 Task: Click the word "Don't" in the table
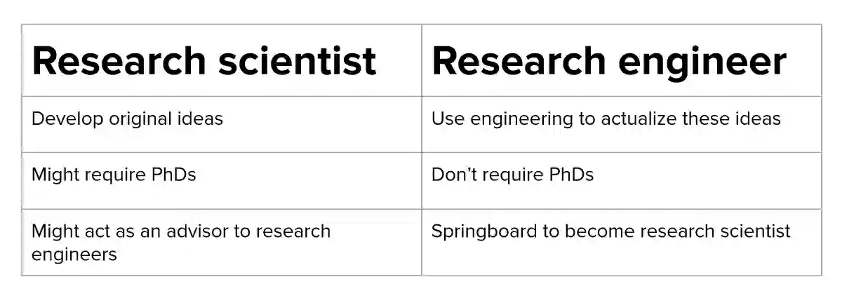point(452,175)
